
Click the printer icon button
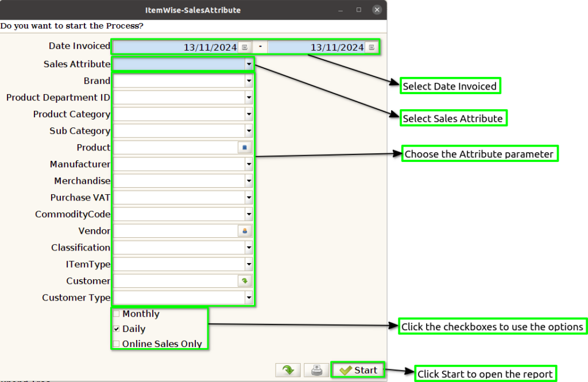click(316, 371)
